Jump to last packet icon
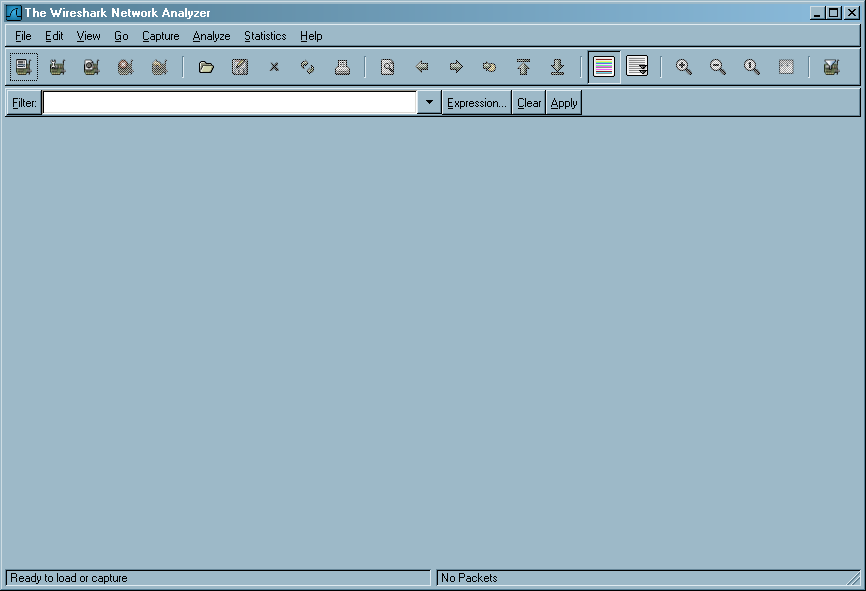 pos(558,67)
